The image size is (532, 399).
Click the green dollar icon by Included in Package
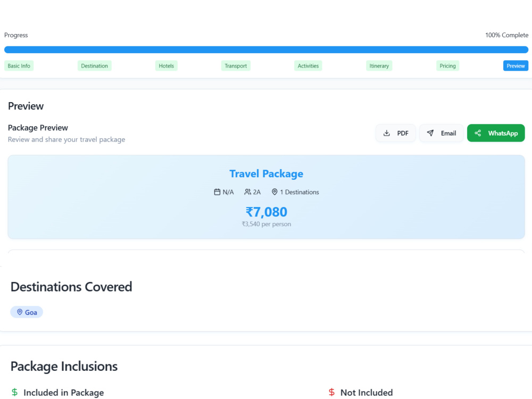(x=14, y=392)
